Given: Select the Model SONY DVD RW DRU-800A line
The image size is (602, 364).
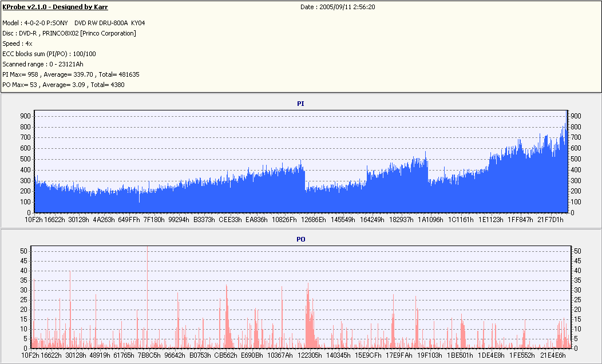Looking at the screenshot, I should point(74,23).
